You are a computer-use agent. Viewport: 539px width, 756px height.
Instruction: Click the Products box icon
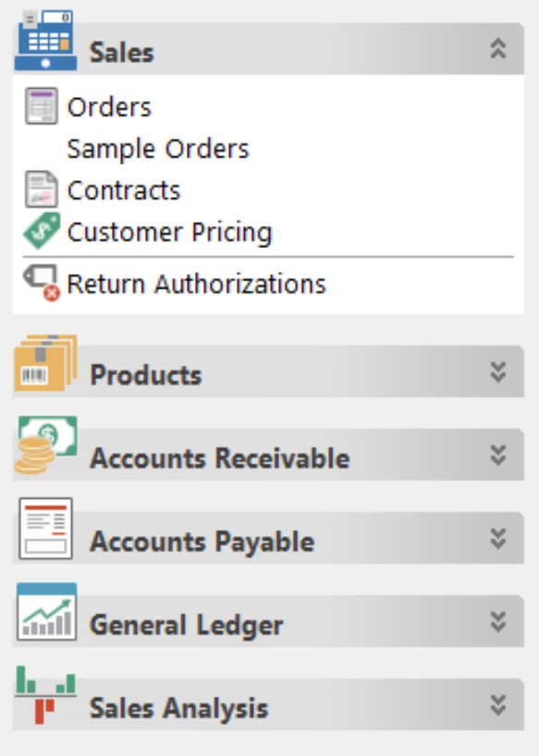tap(45, 363)
